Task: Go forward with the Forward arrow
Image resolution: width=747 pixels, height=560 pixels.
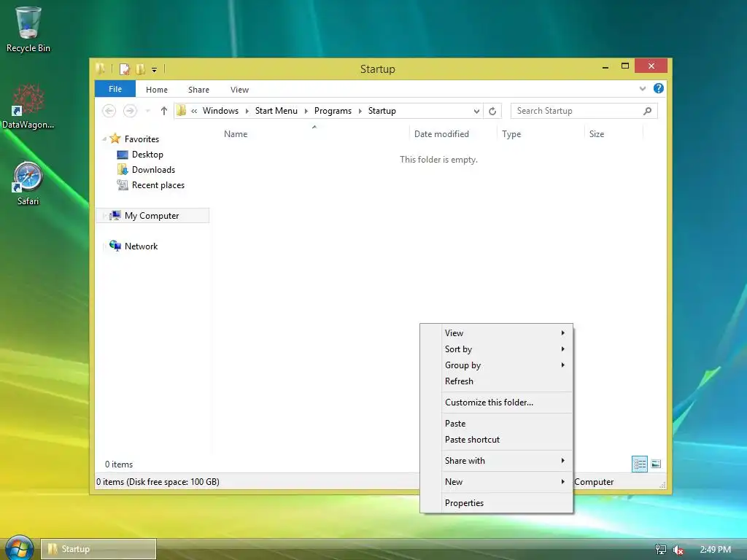Action: pos(130,111)
